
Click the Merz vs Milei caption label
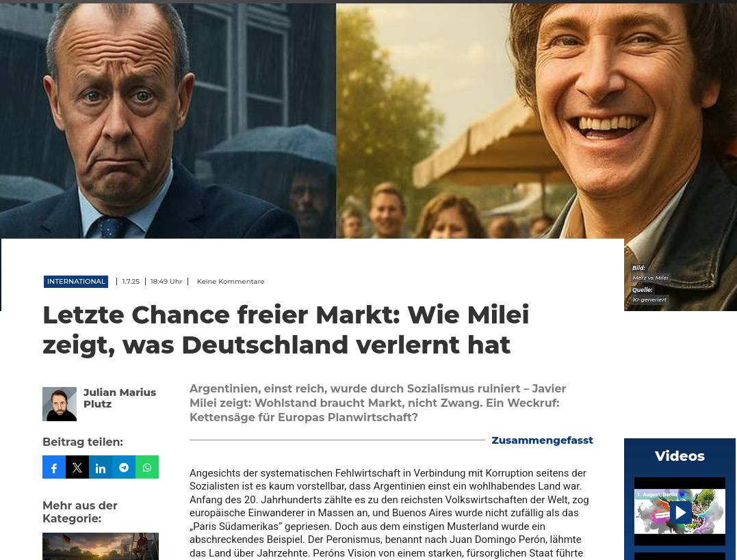coord(650,278)
